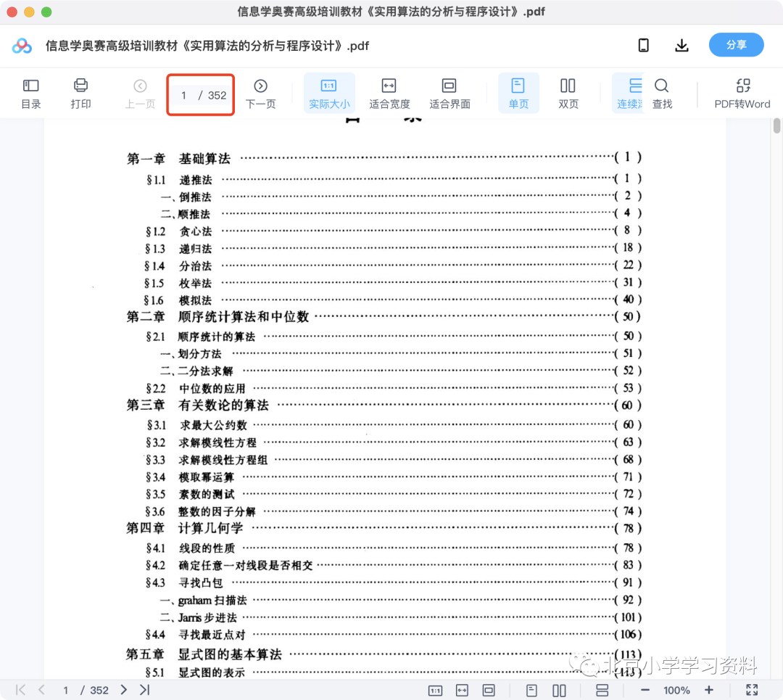Click the 打印 print icon

[x=80, y=94]
